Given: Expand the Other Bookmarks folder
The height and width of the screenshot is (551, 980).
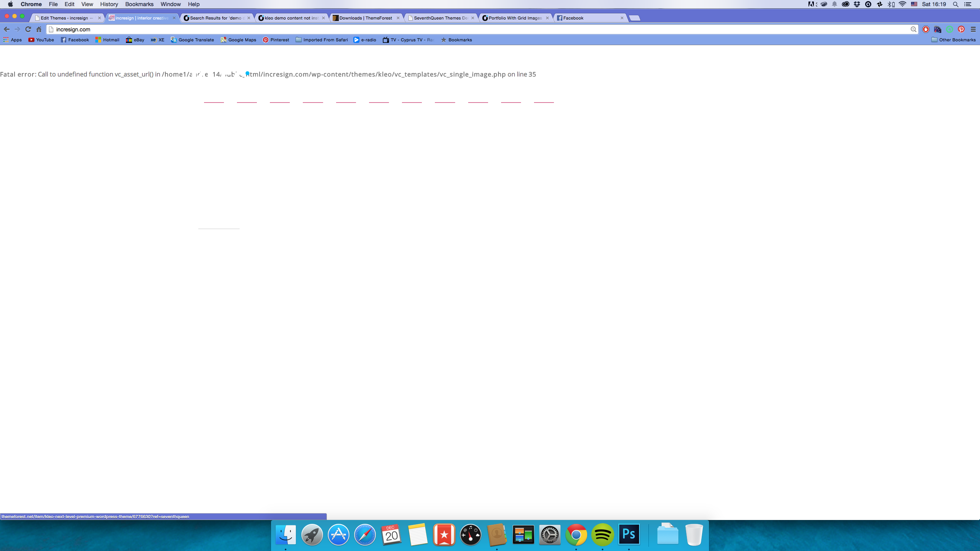Looking at the screenshot, I should click(x=953, y=40).
